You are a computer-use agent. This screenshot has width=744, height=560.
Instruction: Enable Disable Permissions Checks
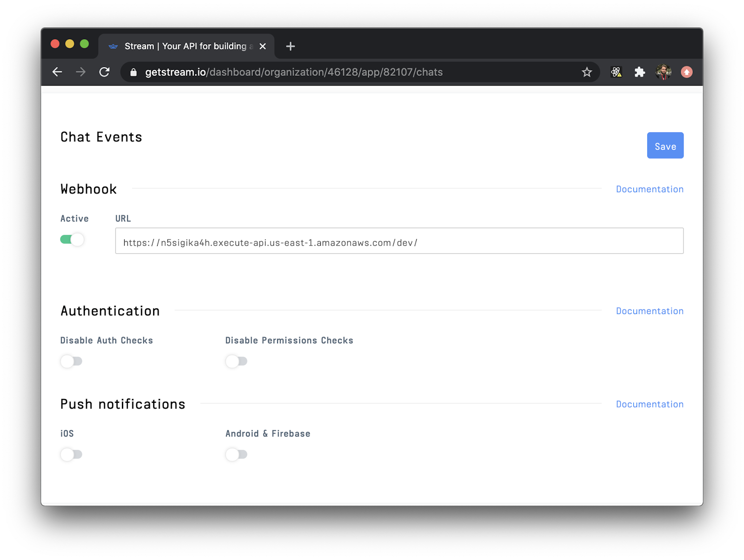click(236, 361)
